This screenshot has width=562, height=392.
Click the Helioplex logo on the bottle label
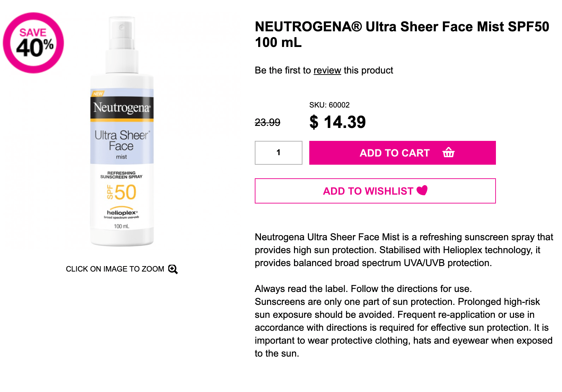[x=121, y=213]
